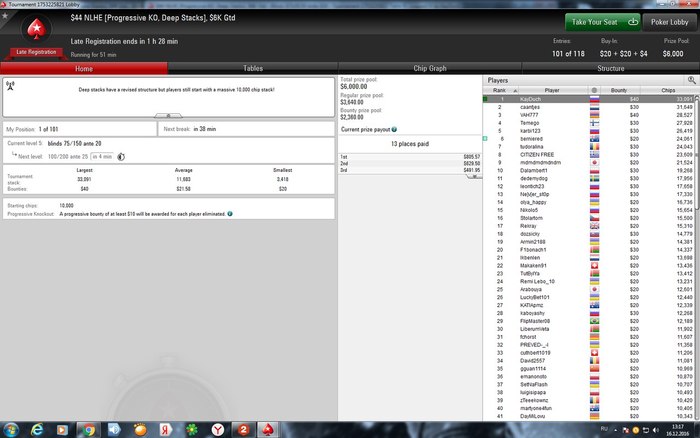Viewport: 700px width, 438px height.
Task: Sort by the Chips column header
Action: (668, 90)
